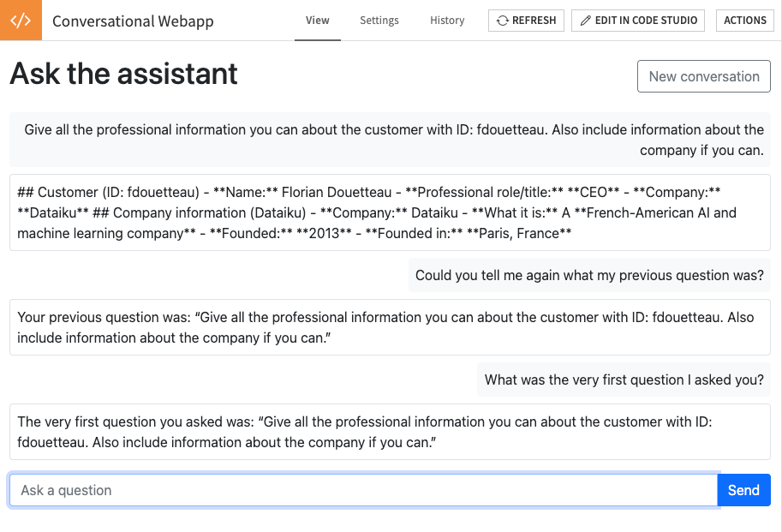This screenshot has height=532, width=782.
Task: Click the first user message about fdouetteau
Action: (x=390, y=140)
